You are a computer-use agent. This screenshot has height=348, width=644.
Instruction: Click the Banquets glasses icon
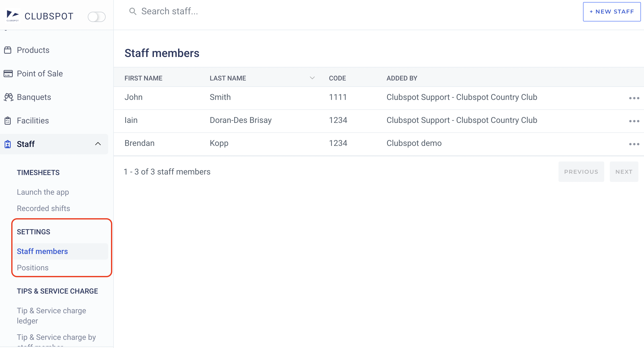pyautogui.click(x=8, y=97)
